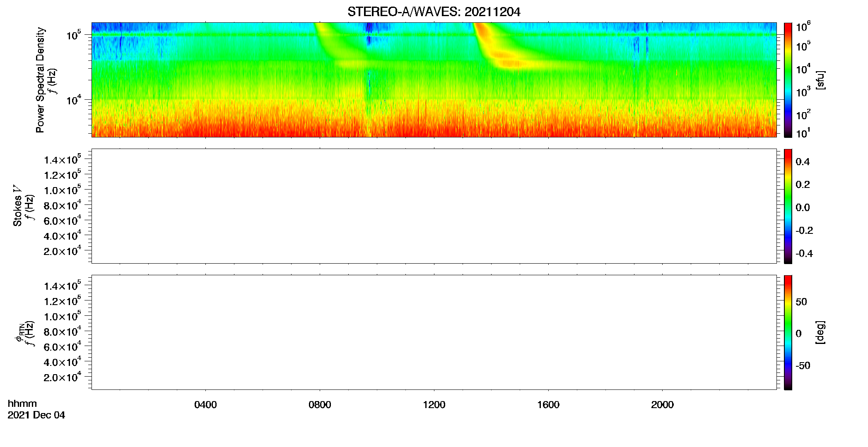Click the Stokes V color bar
This screenshot has height=447, width=868.
tap(788, 206)
